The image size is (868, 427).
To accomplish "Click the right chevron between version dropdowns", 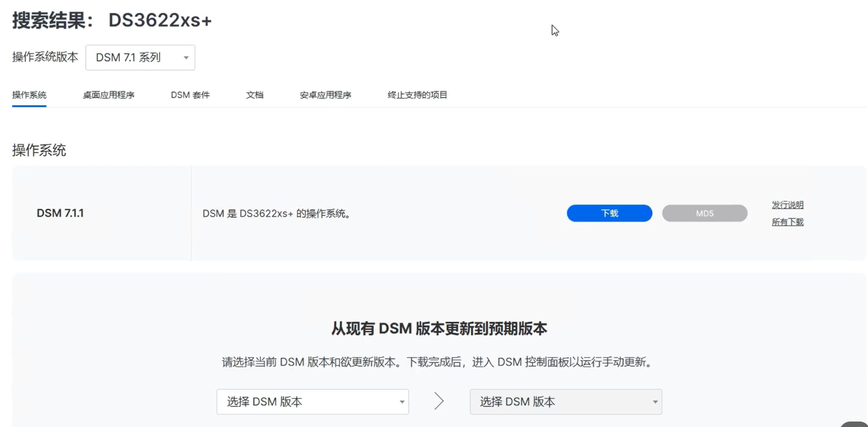I will 439,401.
